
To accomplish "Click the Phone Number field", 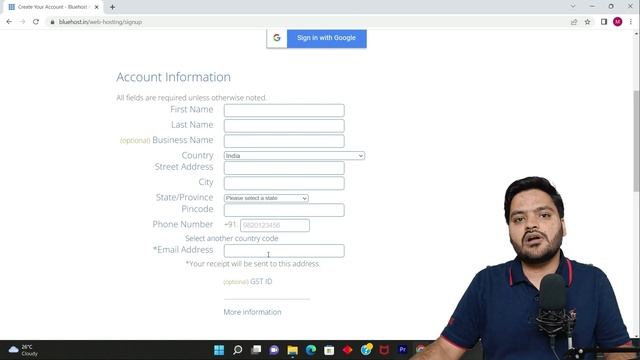I will tap(275, 225).
